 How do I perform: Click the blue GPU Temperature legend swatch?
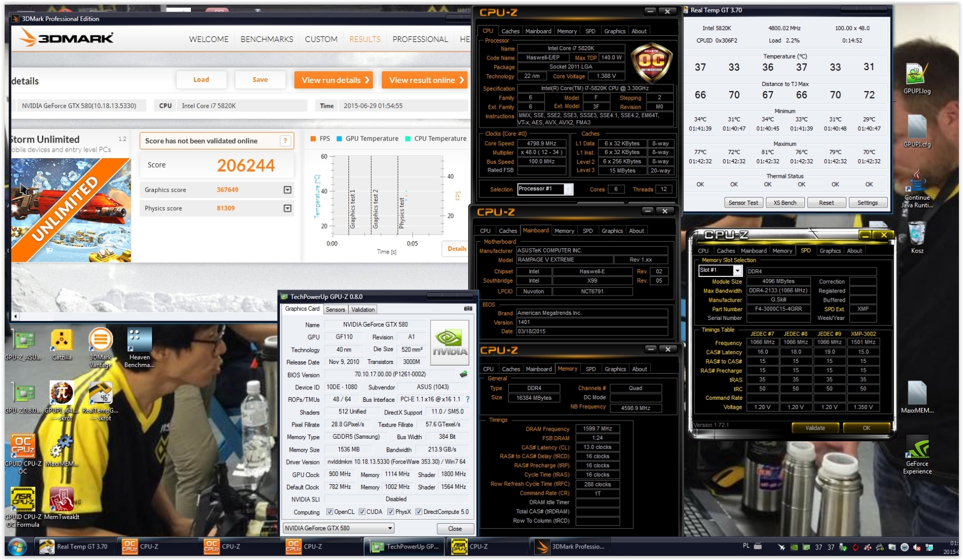pos(339,138)
